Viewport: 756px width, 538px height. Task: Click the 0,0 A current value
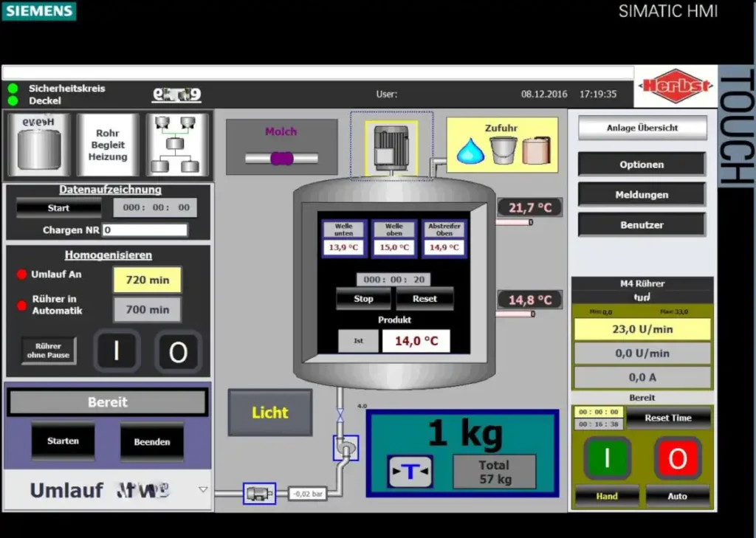point(642,377)
